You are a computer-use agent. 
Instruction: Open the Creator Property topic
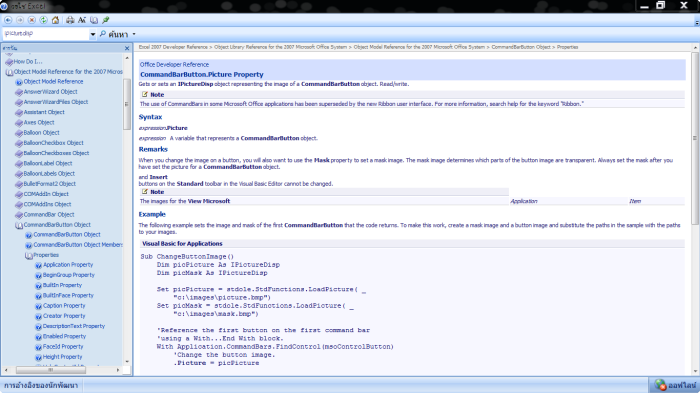point(64,317)
